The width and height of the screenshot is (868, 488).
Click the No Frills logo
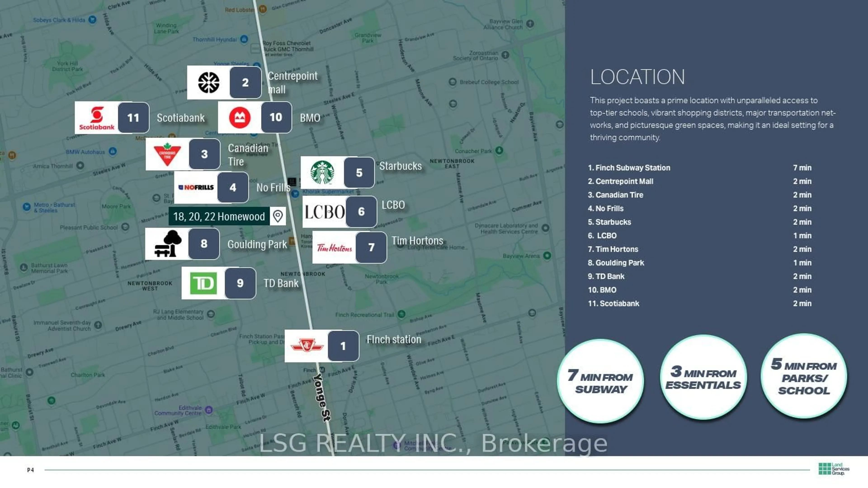click(196, 187)
